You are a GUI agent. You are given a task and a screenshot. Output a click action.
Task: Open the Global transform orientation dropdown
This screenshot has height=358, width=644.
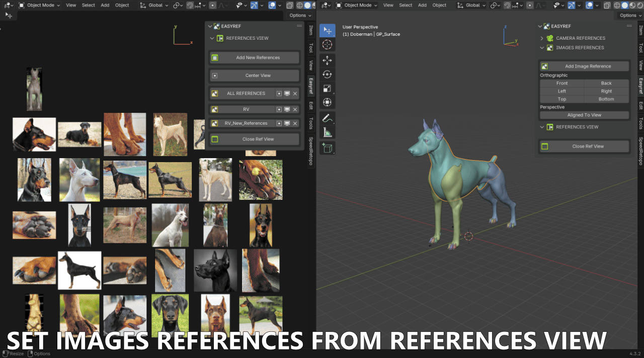473,5
